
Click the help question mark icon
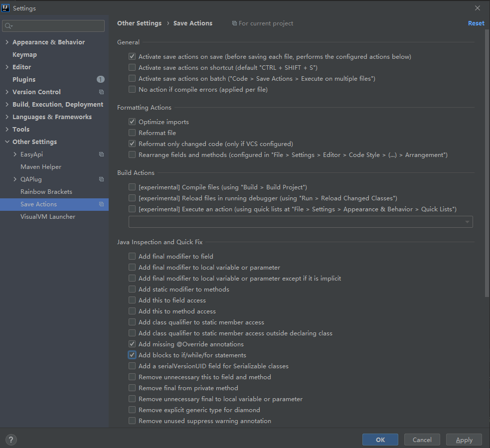(11, 440)
